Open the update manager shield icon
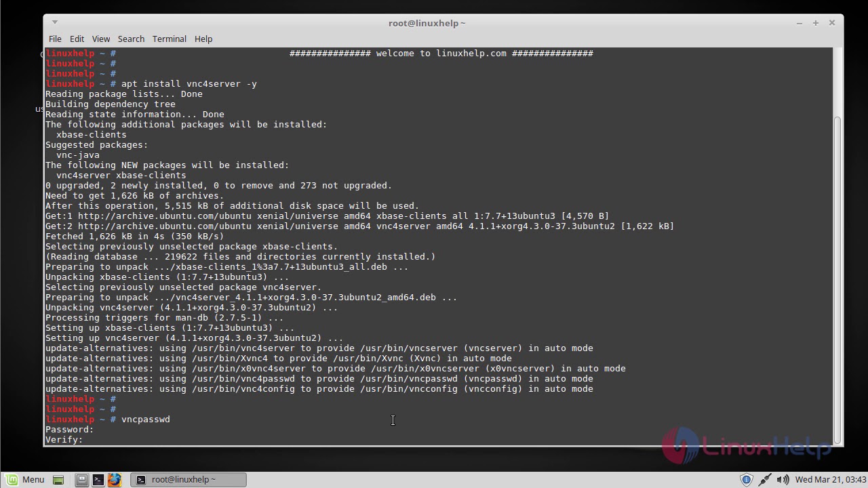This screenshot has width=868, height=488. coord(747,480)
